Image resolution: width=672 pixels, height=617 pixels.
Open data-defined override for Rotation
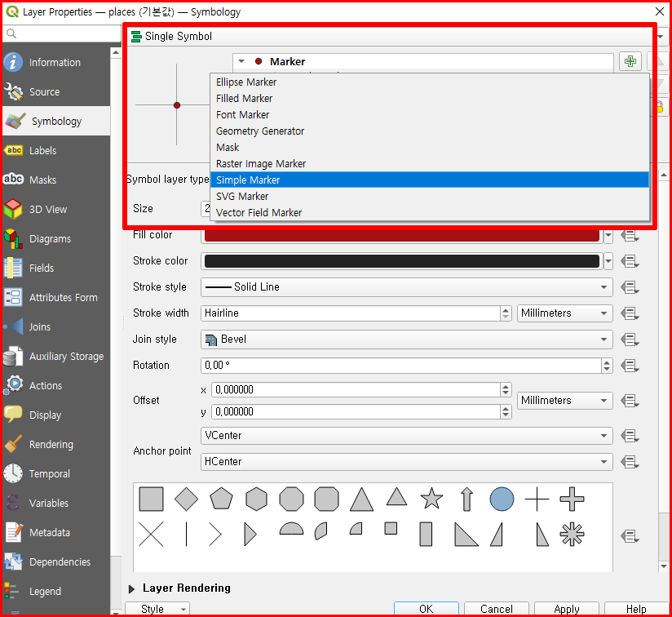[x=630, y=366]
